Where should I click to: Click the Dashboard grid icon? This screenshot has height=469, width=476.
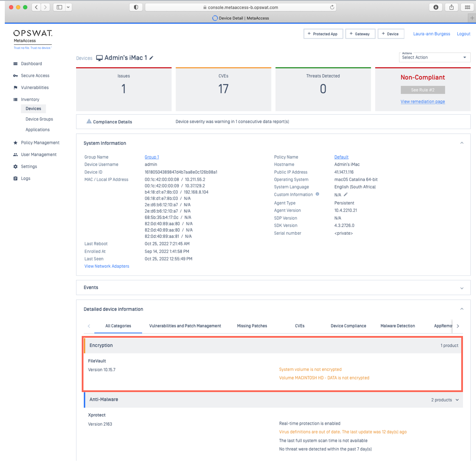tap(16, 64)
